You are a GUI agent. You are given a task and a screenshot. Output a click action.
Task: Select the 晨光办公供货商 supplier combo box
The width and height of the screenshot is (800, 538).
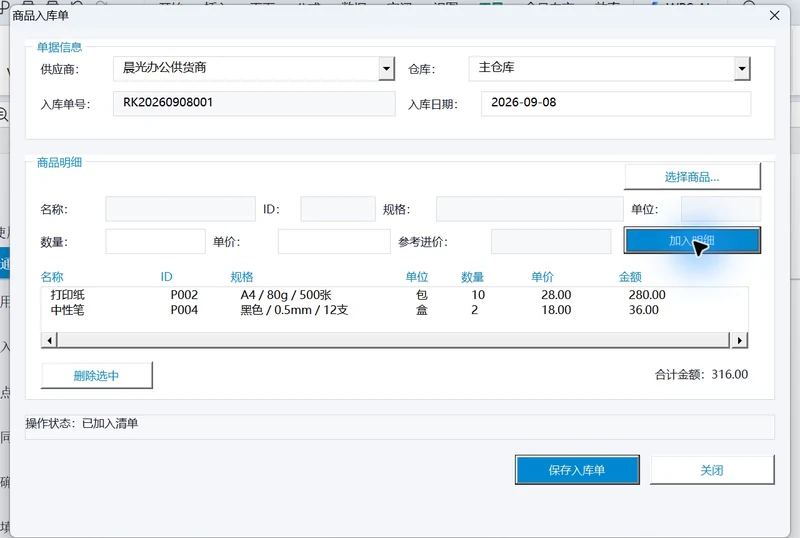point(254,68)
